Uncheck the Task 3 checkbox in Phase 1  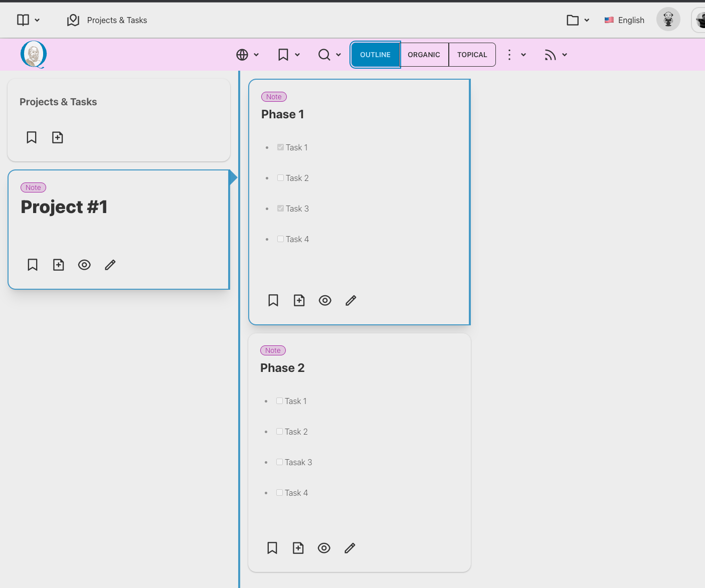[281, 209]
